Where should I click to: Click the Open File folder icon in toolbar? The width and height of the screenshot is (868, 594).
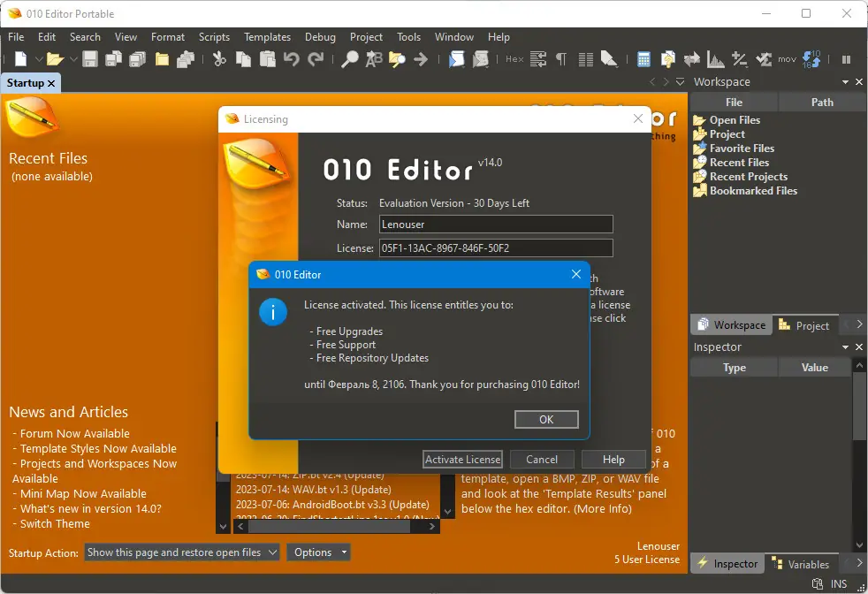55,58
